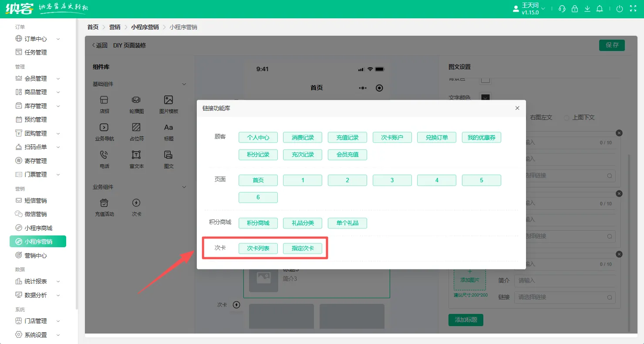This screenshot has height=344, width=644.
Task: Open 营销中心 in the sidebar
Action: tap(35, 255)
